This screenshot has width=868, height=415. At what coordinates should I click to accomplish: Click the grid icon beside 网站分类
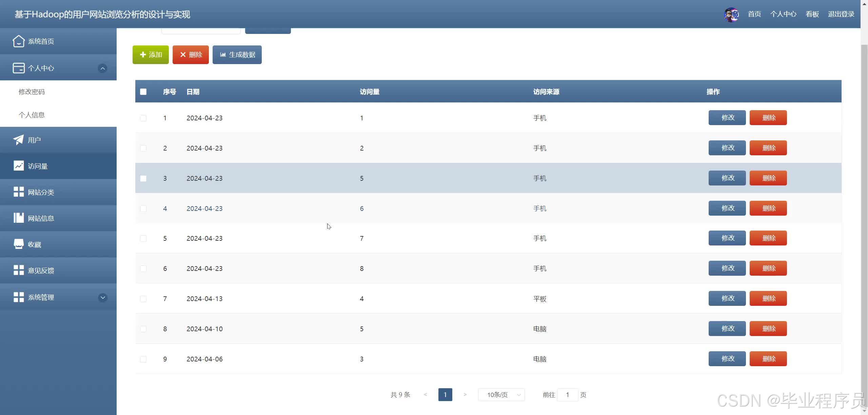click(18, 192)
